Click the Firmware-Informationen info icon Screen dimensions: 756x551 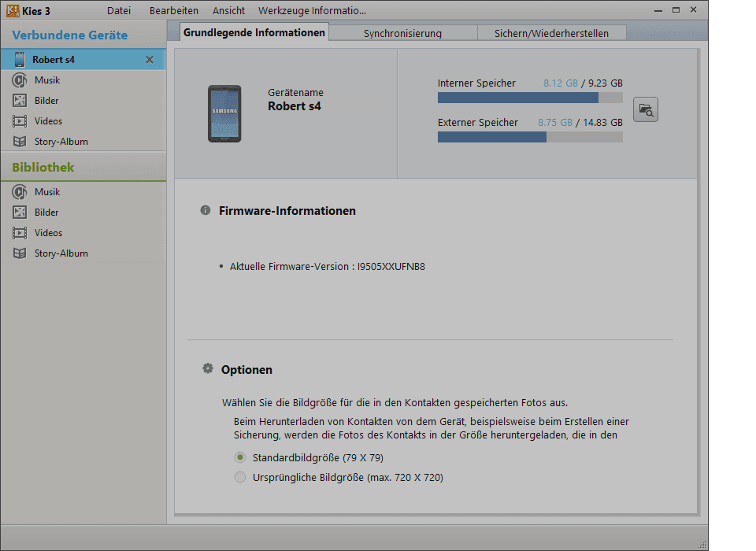tap(206, 210)
